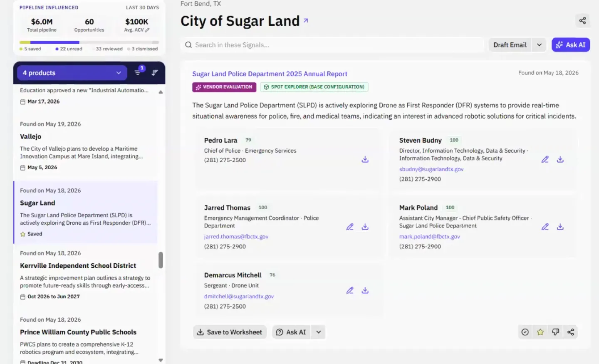Click Mark Poland's name
This screenshot has height=364, width=599.
pos(418,208)
